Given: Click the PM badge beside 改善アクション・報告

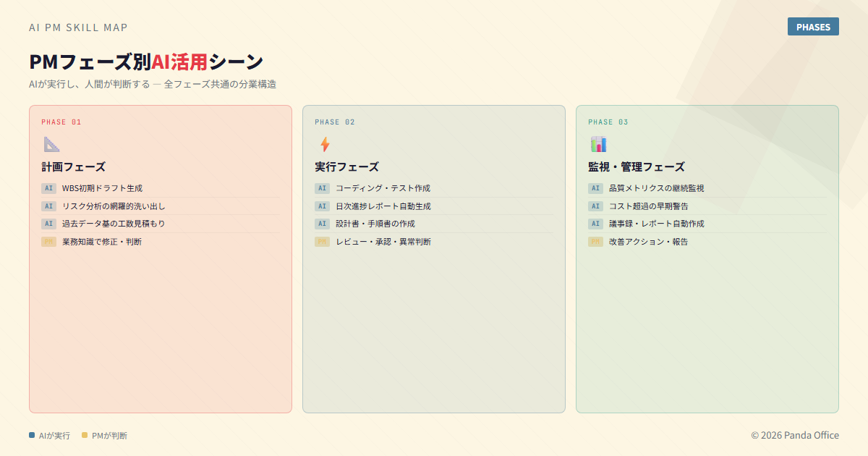Looking at the screenshot, I should tap(595, 242).
